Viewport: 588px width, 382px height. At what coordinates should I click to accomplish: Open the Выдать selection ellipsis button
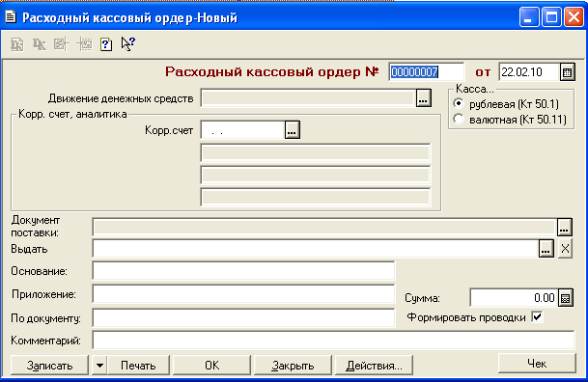click(x=546, y=249)
